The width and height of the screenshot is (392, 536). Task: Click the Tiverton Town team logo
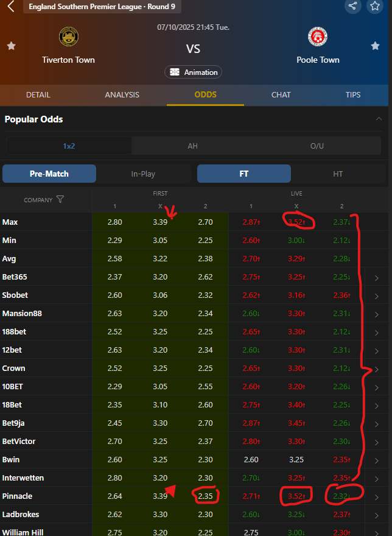(x=68, y=37)
